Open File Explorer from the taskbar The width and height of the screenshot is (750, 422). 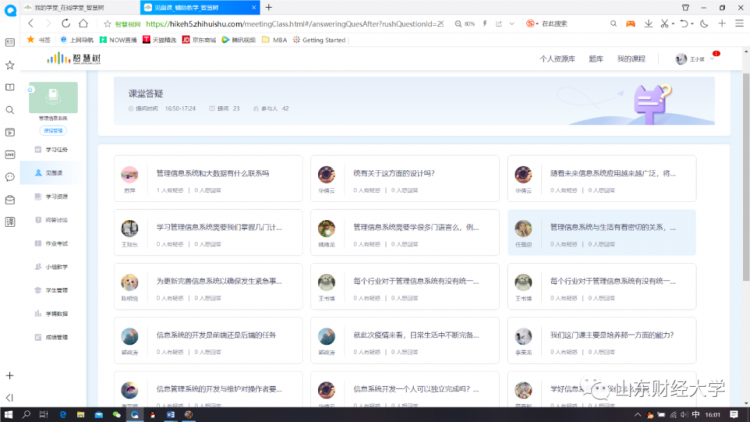[80, 414]
